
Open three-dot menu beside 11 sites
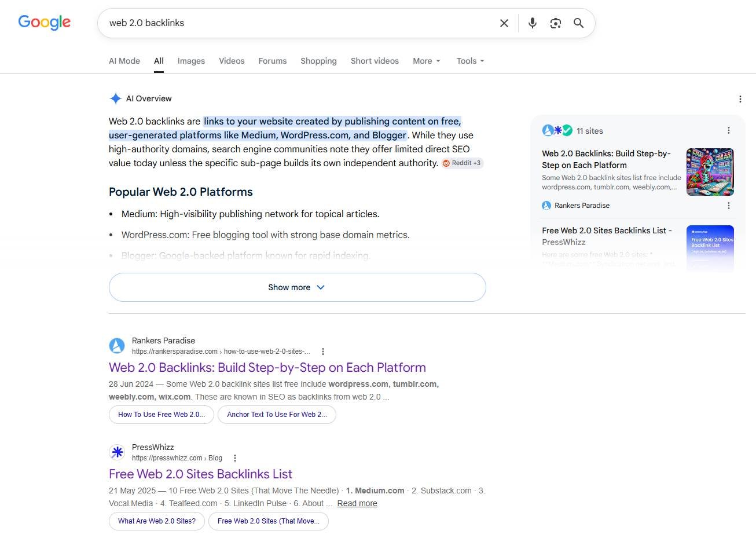(x=728, y=130)
